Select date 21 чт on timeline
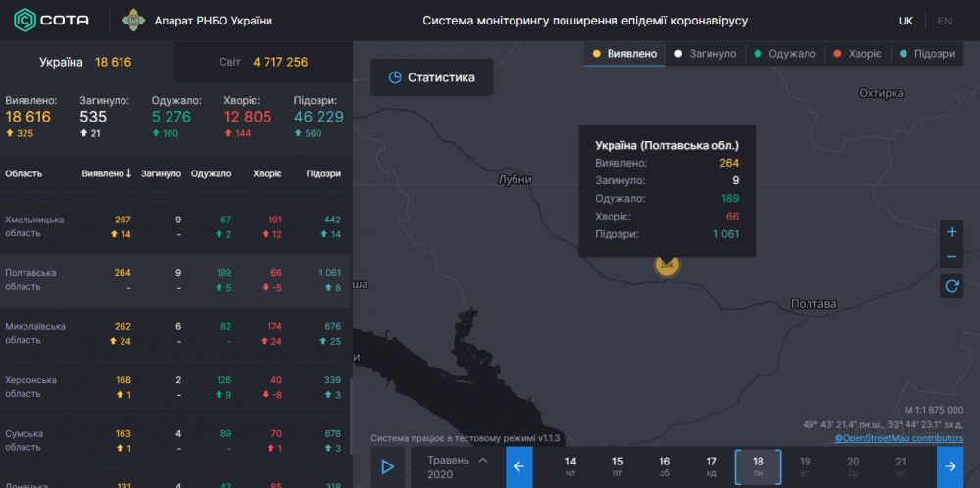Screen dimensions: 980x488 click(x=900, y=466)
